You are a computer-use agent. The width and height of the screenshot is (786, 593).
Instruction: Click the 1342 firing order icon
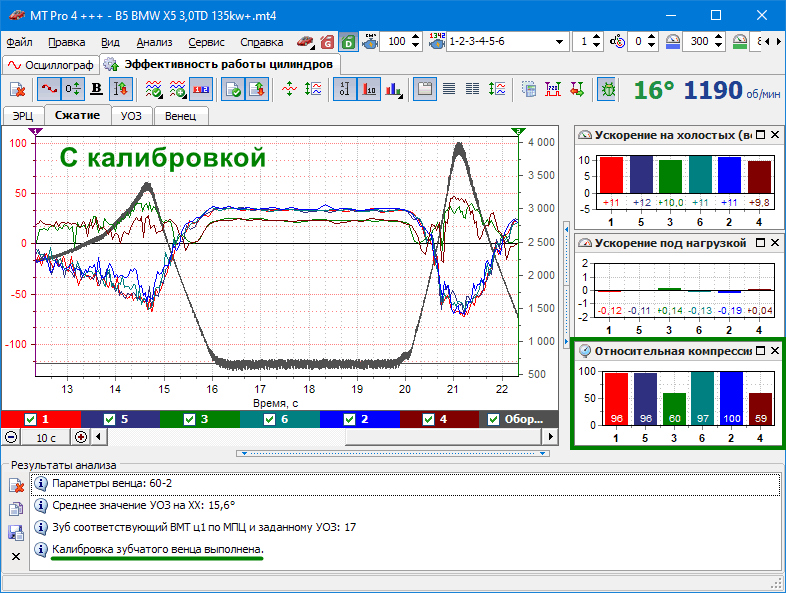[437, 41]
